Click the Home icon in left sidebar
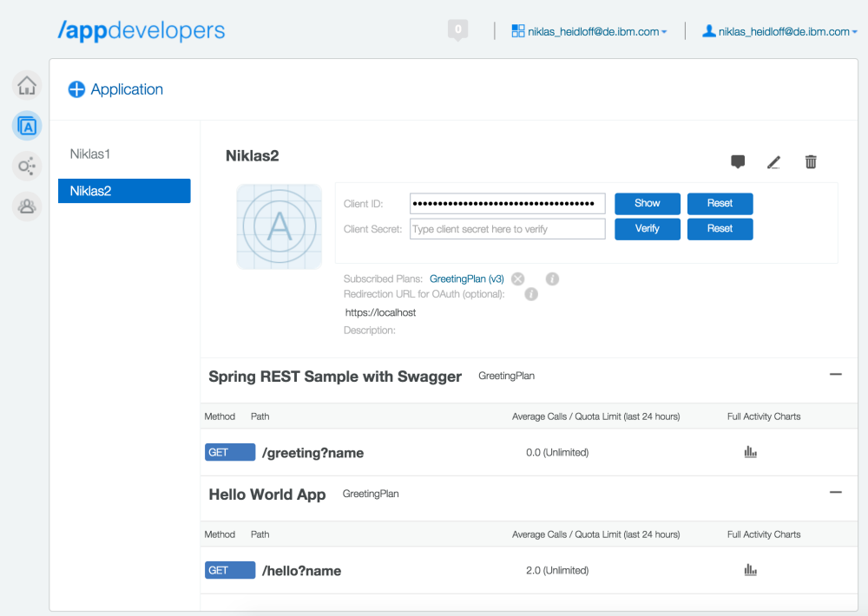This screenshot has height=616, width=868. pos(27,85)
